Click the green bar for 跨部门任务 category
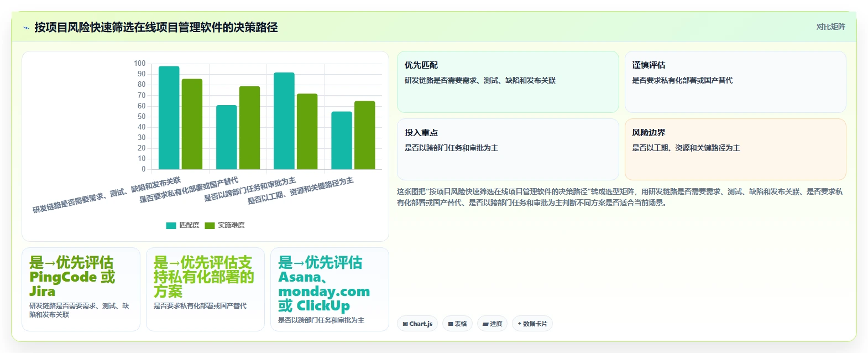Image resolution: width=868 pixels, height=353 pixels. pos(307,132)
